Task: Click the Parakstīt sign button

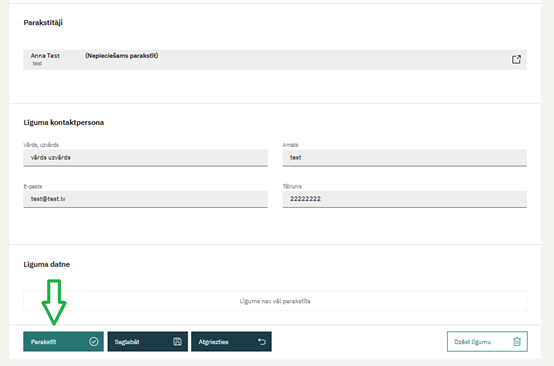Action: (x=64, y=342)
